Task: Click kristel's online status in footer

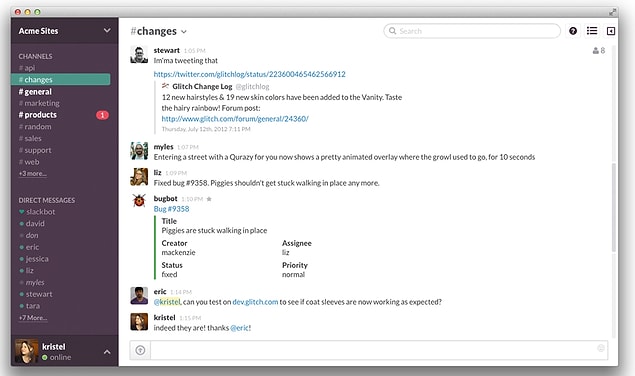Action: [57, 357]
